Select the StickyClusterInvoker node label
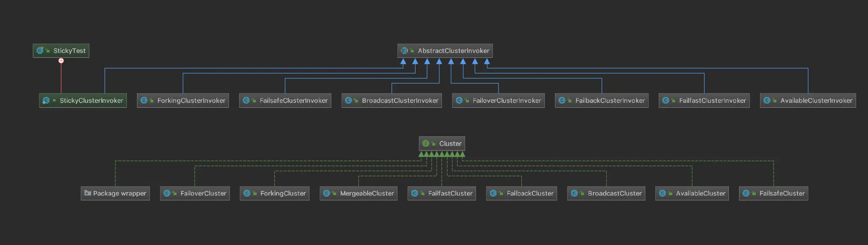Image resolution: width=868 pixels, height=245 pixels. click(x=91, y=101)
